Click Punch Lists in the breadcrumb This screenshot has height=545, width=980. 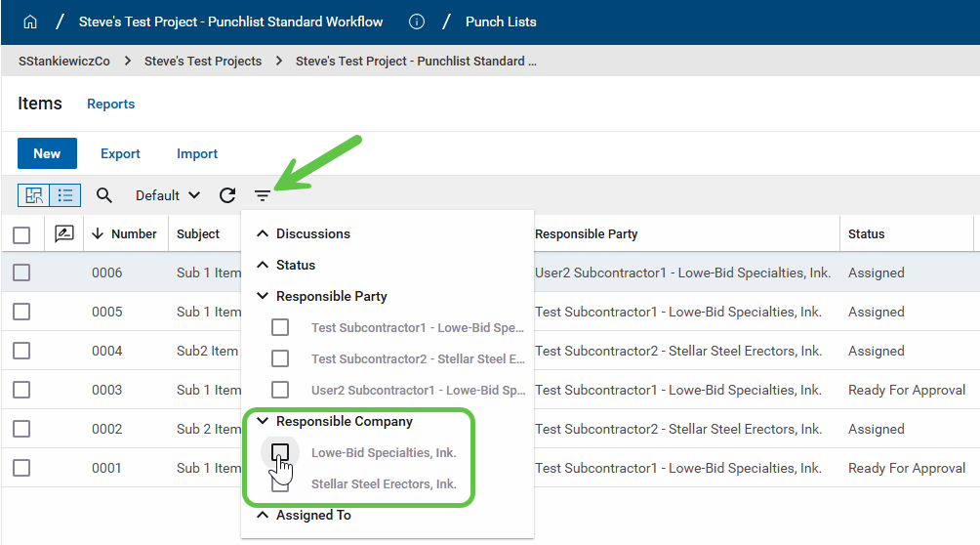point(501,21)
